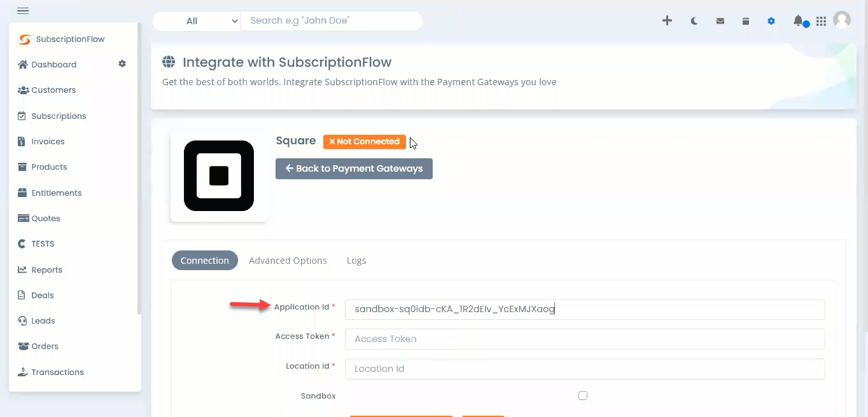This screenshot has width=868, height=417.
Task: Click the Entitlements icon
Action: coord(22,193)
